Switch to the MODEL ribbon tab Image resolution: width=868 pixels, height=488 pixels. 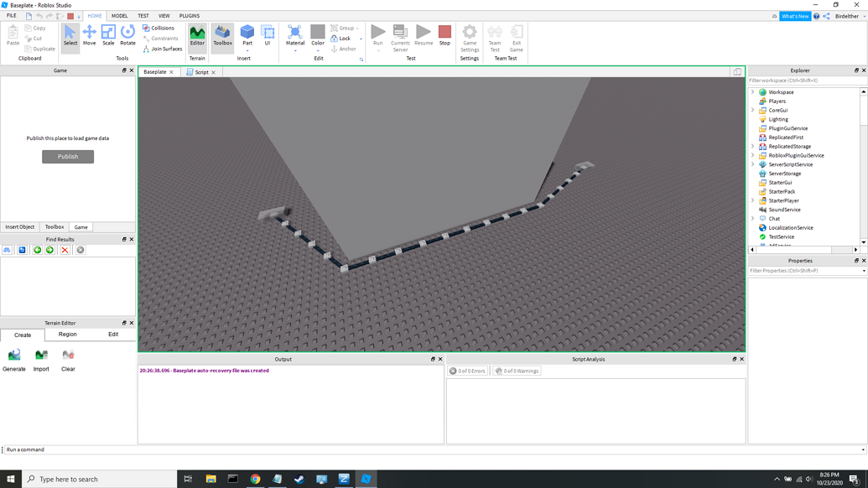120,15
